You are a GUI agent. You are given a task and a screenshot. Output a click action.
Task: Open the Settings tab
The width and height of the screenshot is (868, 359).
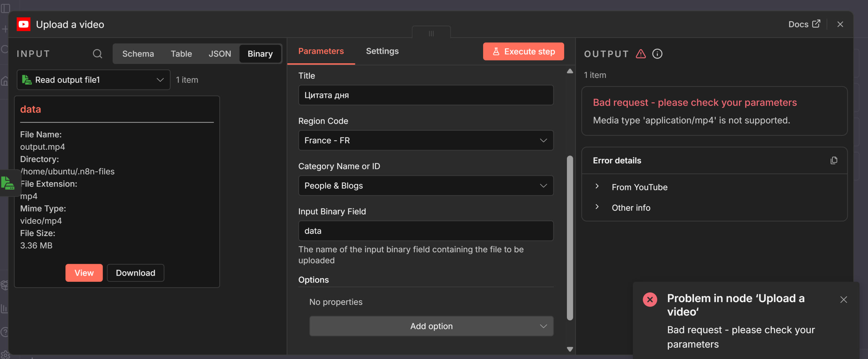(382, 51)
